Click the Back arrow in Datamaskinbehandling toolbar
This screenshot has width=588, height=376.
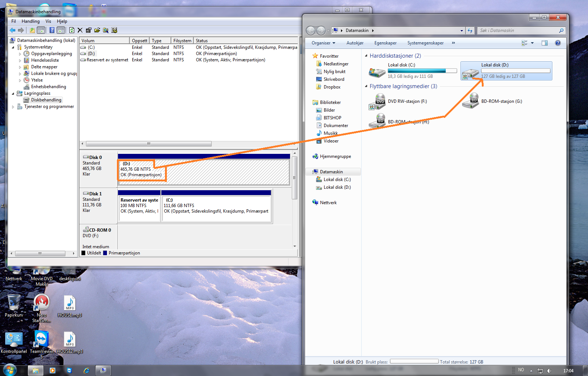tap(12, 30)
